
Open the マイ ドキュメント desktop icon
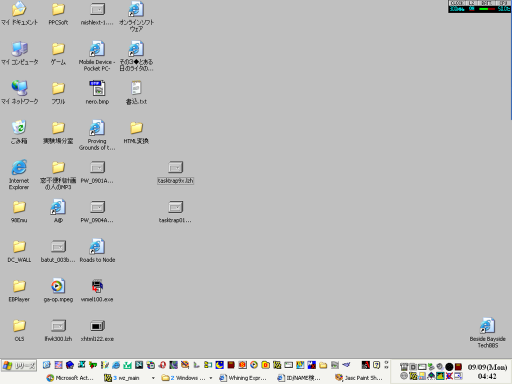(19, 14)
